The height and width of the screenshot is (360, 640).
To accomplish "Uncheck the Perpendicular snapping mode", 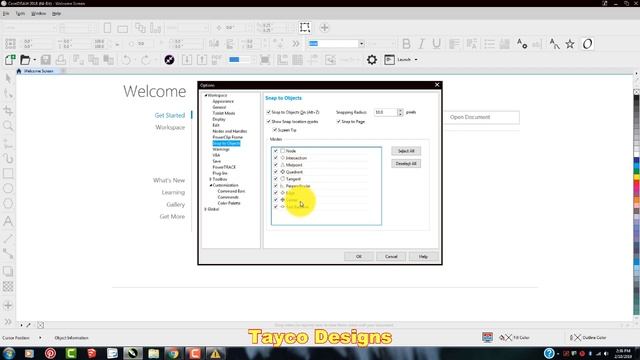I will click(x=276, y=186).
